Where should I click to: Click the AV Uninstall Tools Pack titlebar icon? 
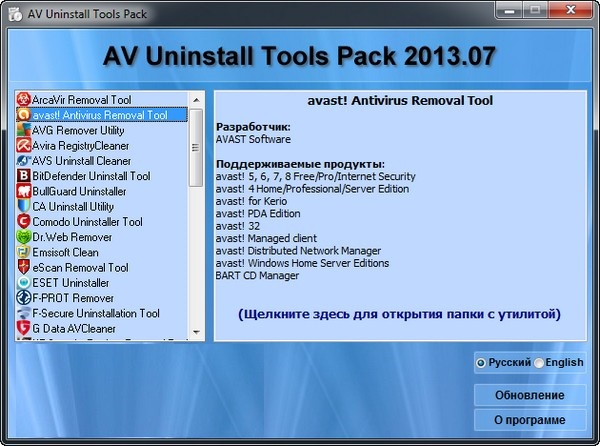click(x=15, y=14)
